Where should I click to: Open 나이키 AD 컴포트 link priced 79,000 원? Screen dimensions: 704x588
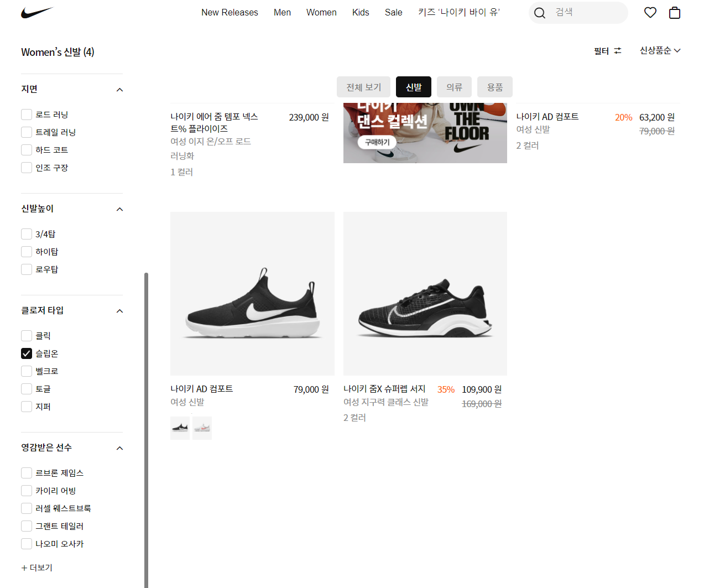click(202, 389)
